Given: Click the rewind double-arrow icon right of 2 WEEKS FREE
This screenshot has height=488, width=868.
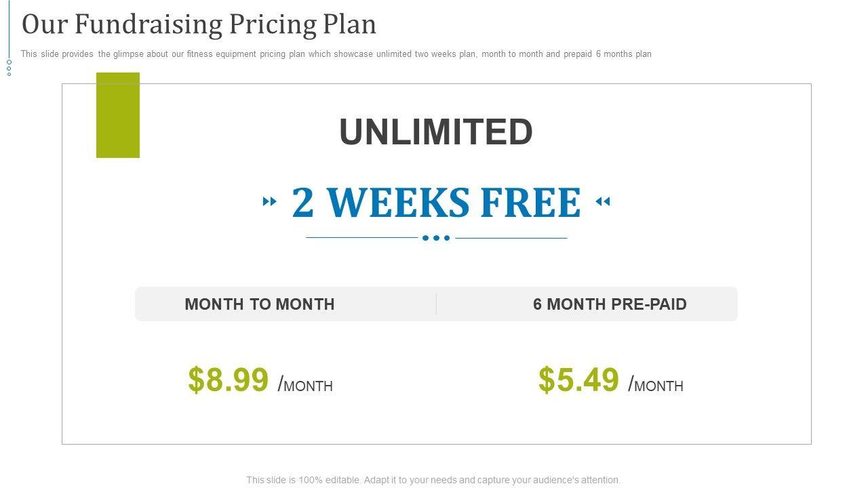Looking at the screenshot, I should (x=602, y=201).
